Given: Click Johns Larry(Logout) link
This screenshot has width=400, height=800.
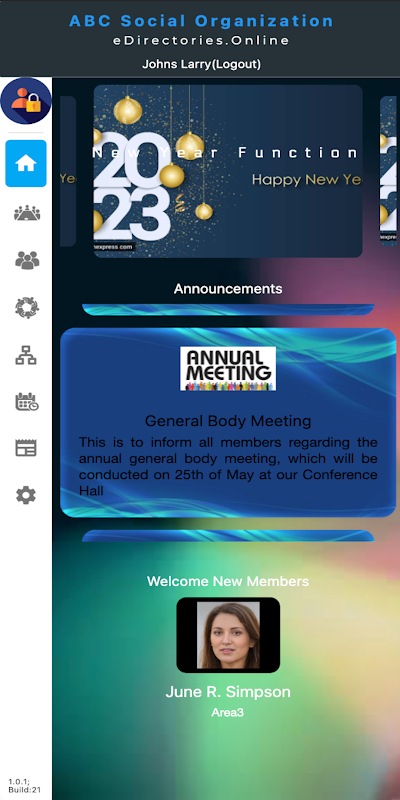Looking at the screenshot, I should pyautogui.click(x=201, y=64).
